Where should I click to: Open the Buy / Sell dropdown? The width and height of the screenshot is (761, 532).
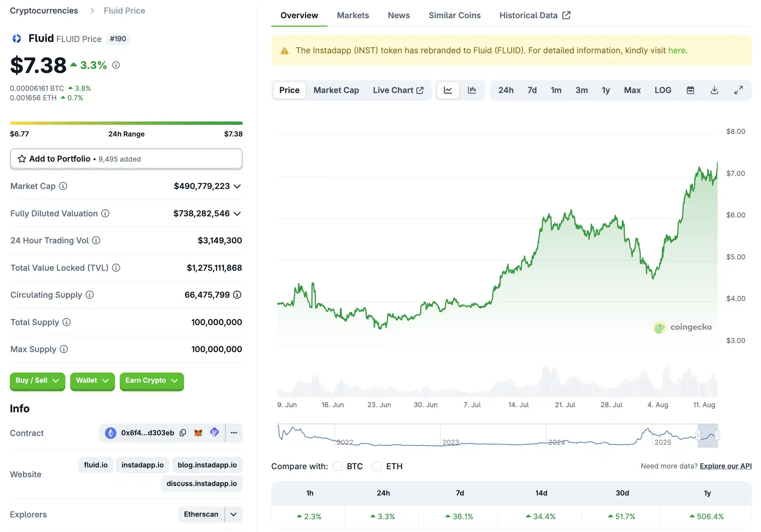click(x=37, y=381)
